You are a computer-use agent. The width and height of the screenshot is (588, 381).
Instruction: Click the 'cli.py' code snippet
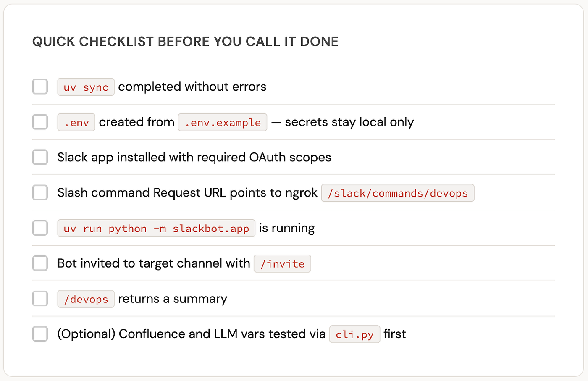click(355, 334)
